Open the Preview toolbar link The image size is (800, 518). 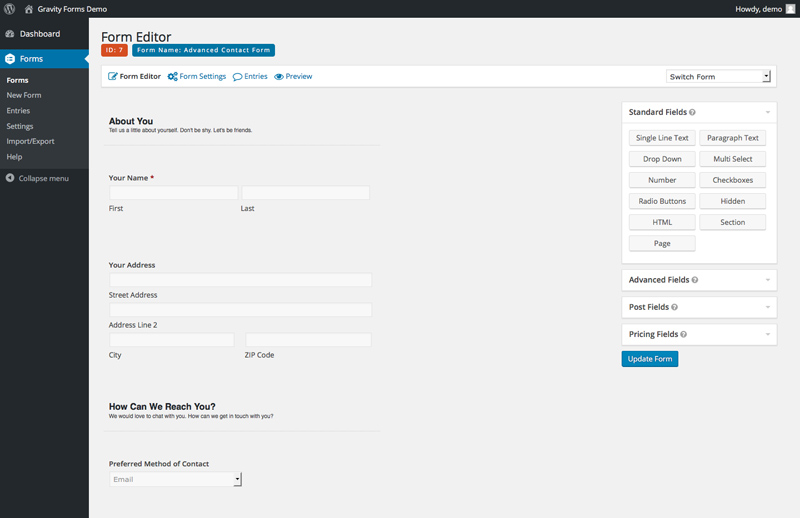coord(293,76)
